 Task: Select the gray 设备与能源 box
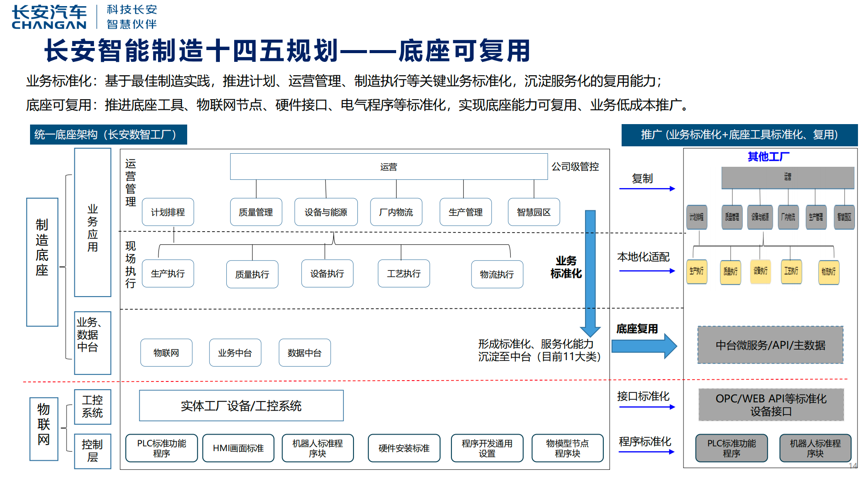[760, 217]
